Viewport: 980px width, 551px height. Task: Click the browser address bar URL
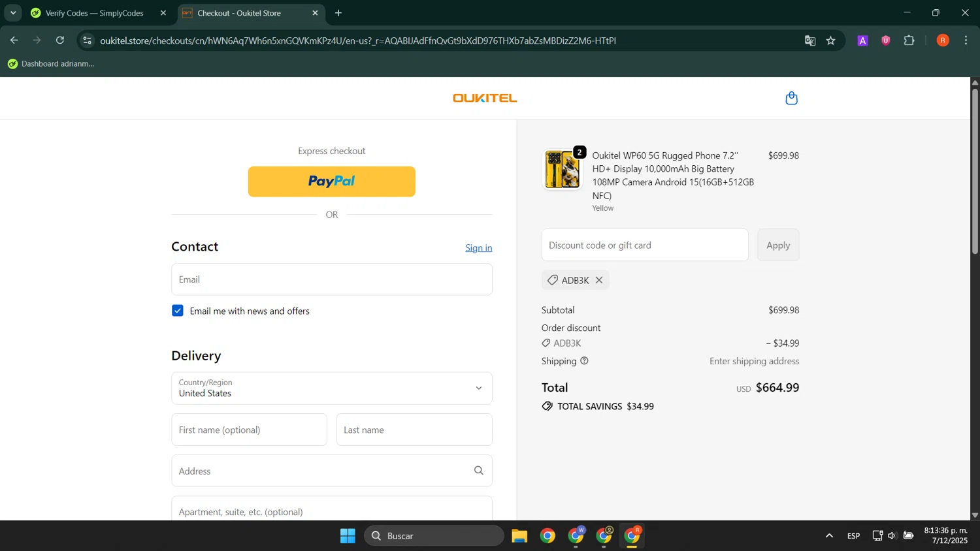358,40
